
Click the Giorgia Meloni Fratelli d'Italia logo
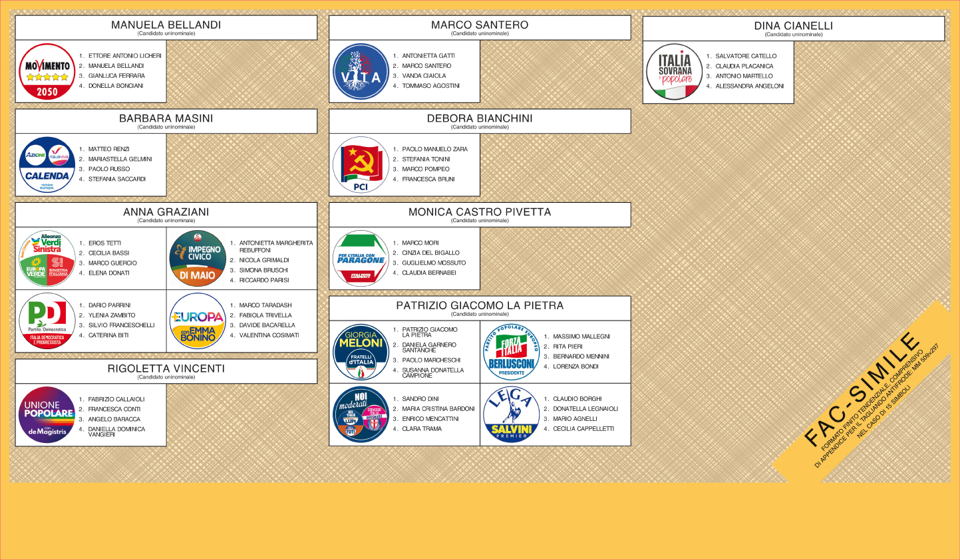361,352
